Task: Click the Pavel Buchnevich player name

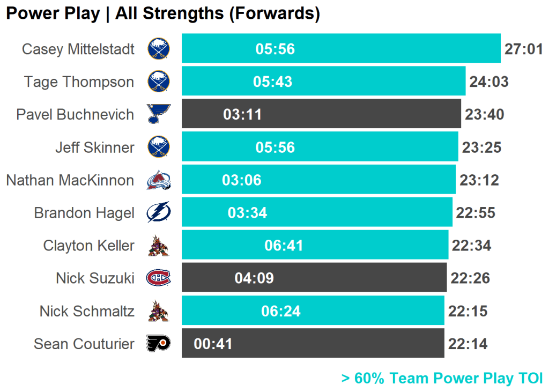Action: [75, 115]
